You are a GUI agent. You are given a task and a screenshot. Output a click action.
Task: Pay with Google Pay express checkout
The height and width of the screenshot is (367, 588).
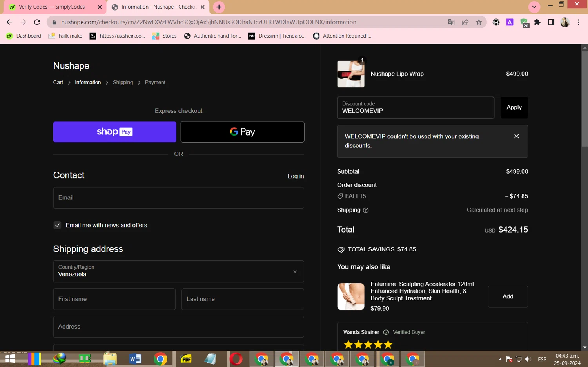tap(243, 132)
